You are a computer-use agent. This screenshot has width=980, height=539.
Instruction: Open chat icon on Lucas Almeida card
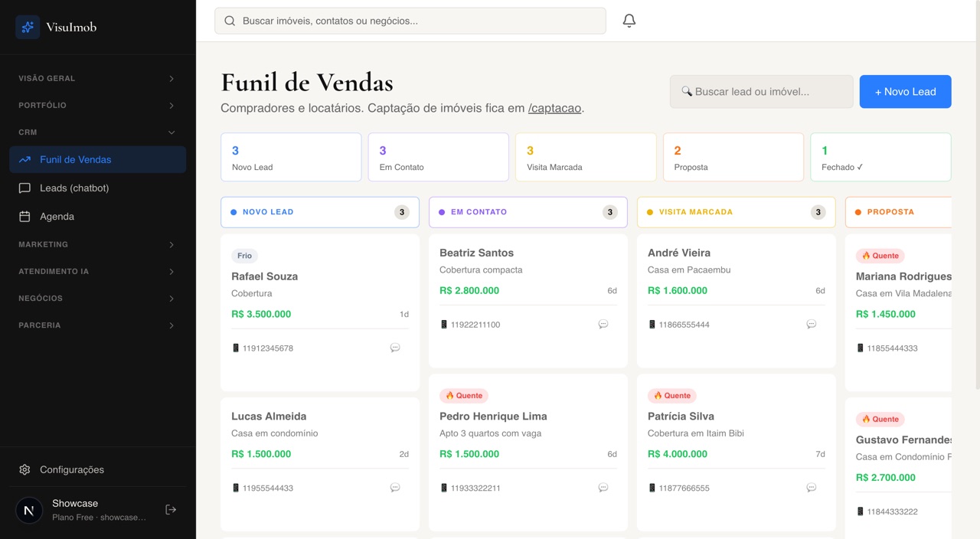coord(395,488)
